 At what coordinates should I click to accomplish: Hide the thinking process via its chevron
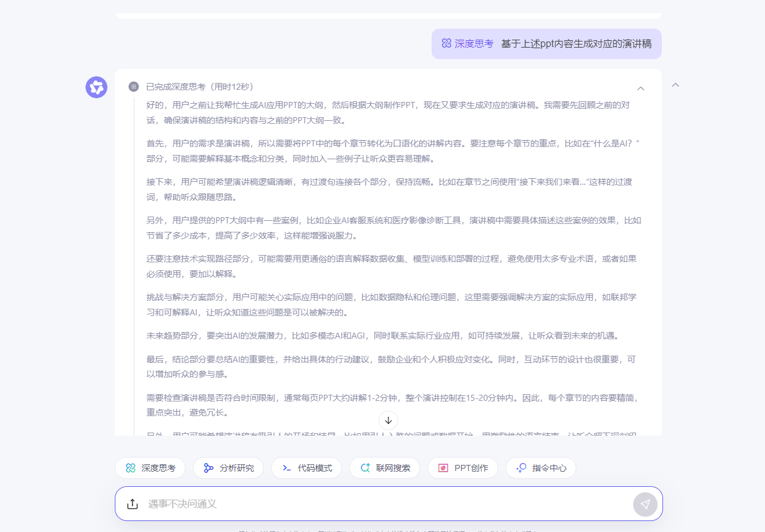click(x=640, y=88)
